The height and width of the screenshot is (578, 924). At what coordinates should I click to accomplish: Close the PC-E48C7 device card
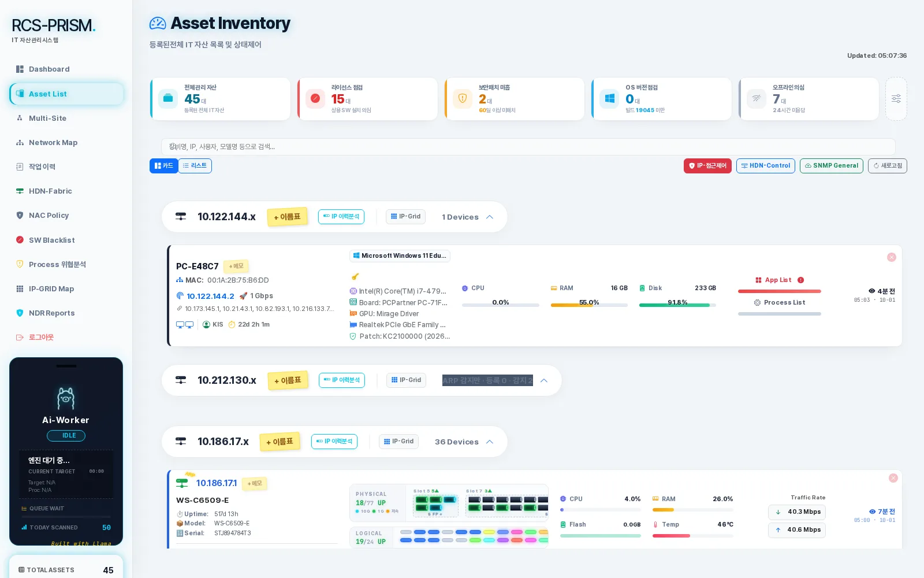click(x=892, y=257)
